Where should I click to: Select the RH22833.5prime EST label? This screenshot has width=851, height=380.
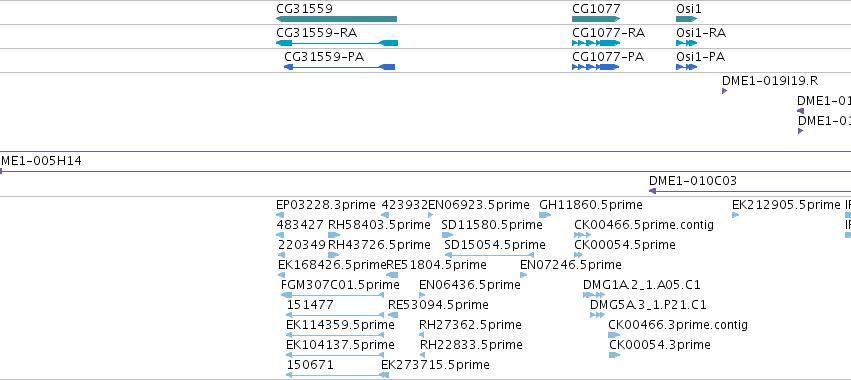coord(472,345)
